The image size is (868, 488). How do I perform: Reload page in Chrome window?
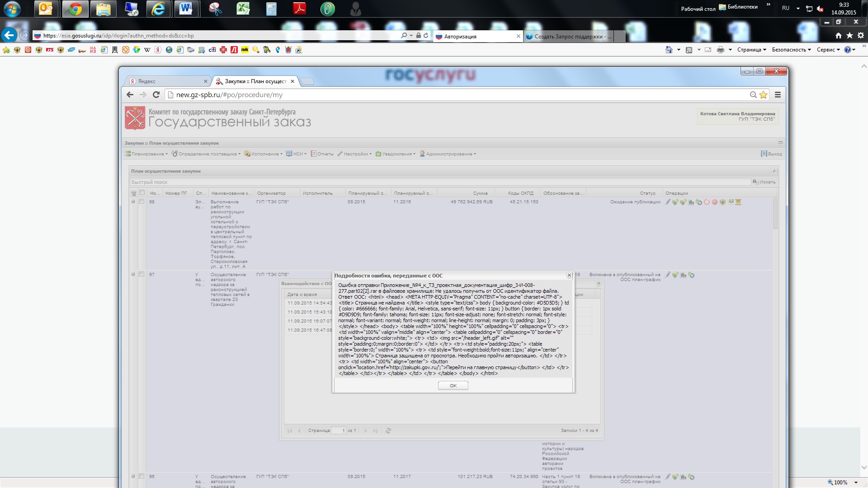point(156,94)
